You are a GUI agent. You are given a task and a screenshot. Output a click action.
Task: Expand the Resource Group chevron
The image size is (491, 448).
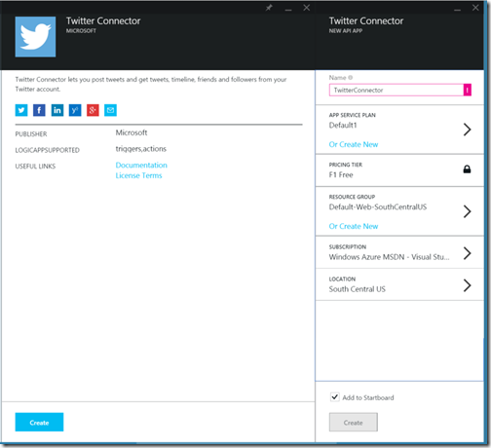tap(467, 211)
